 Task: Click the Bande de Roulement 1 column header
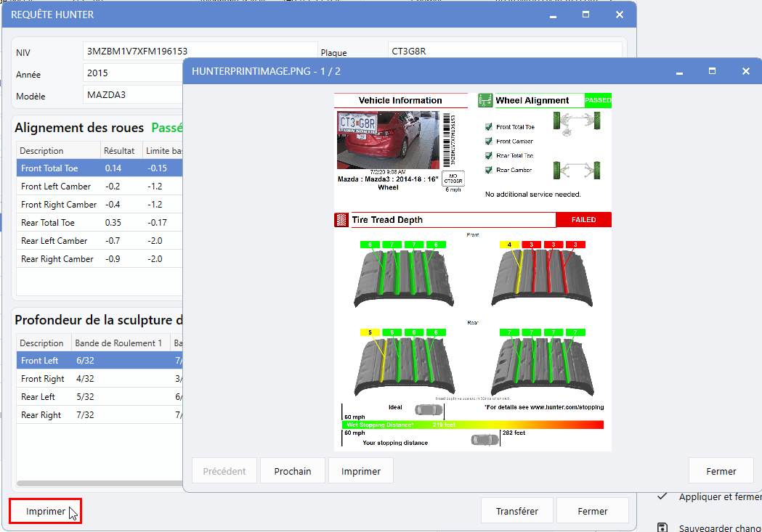point(121,343)
